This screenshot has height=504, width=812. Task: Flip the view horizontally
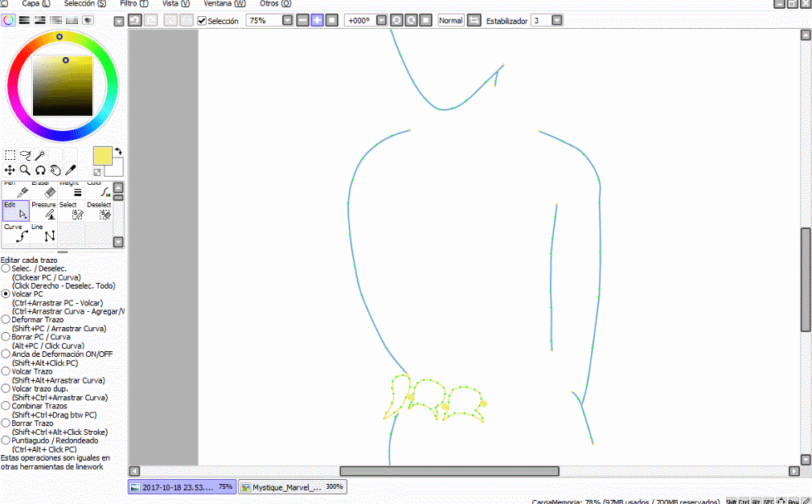click(474, 20)
